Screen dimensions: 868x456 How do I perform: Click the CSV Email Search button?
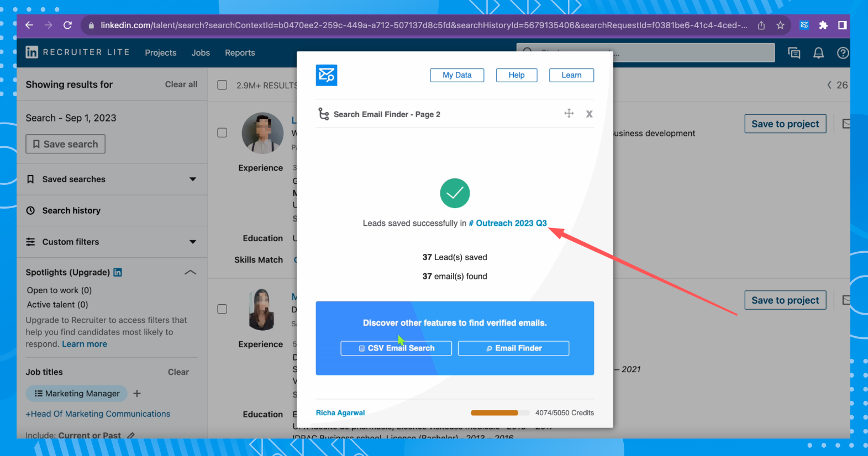point(396,348)
